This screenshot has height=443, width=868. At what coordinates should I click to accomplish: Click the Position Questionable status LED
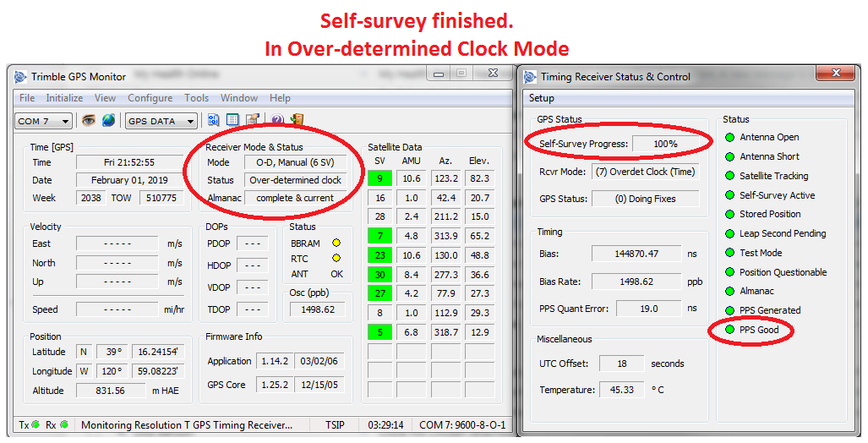729,272
